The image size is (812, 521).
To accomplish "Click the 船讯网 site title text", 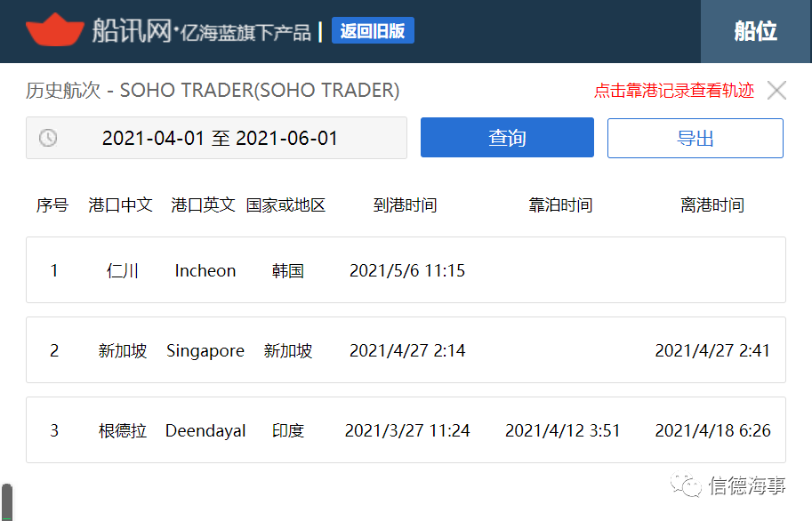I will click(132, 30).
